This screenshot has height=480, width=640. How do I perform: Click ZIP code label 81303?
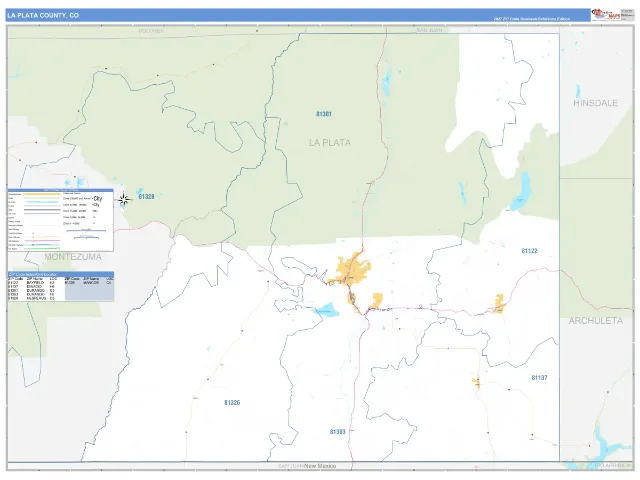coord(338,432)
